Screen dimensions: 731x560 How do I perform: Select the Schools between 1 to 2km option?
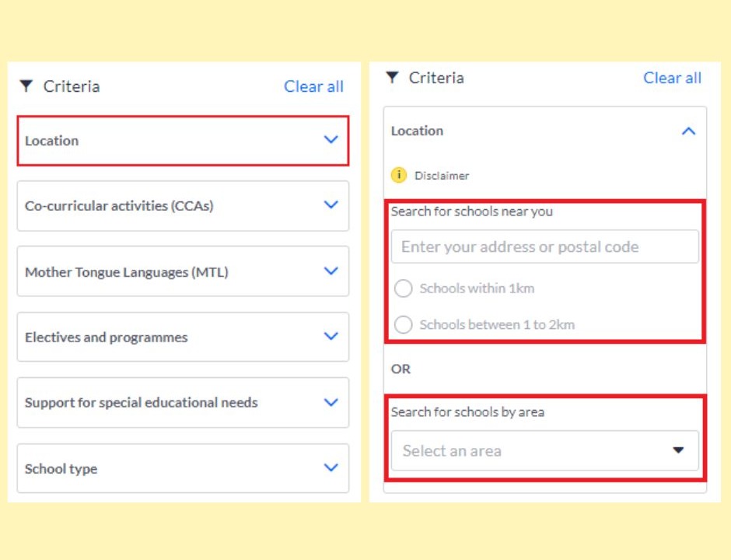[403, 325]
